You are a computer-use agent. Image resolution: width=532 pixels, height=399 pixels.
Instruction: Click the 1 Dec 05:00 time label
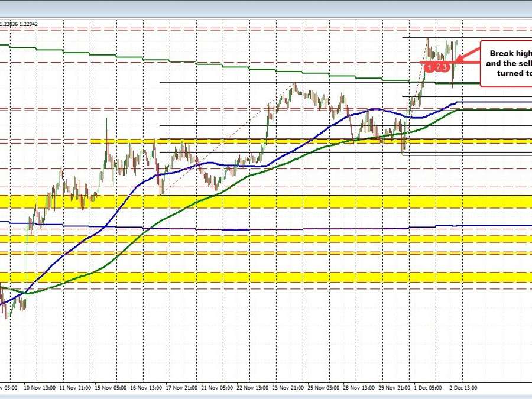pyautogui.click(x=431, y=388)
